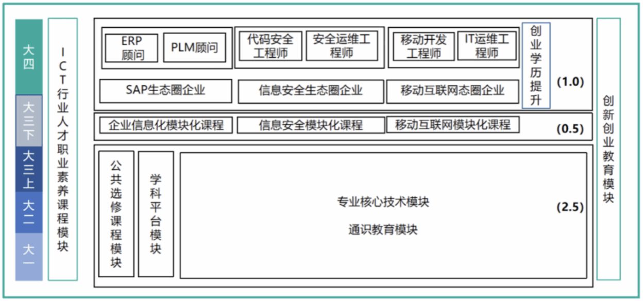This screenshot has width=644, height=301.
Task: Click the 企业信息化模块化课程 box
Action: click(x=165, y=125)
